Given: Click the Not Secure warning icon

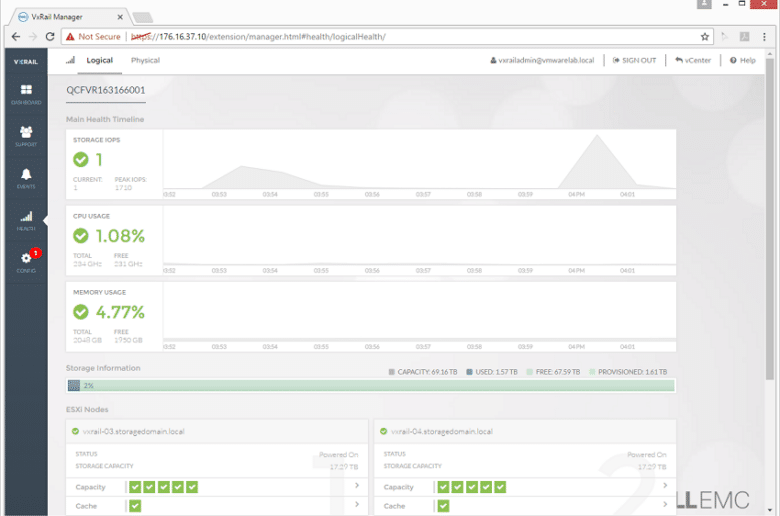Looking at the screenshot, I should (x=70, y=36).
